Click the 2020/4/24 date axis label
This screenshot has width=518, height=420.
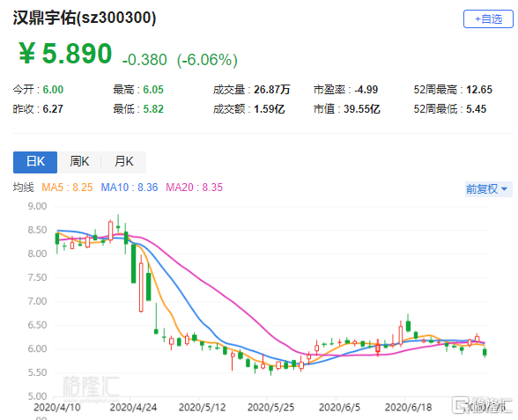pyautogui.click(x=133, y=407)
